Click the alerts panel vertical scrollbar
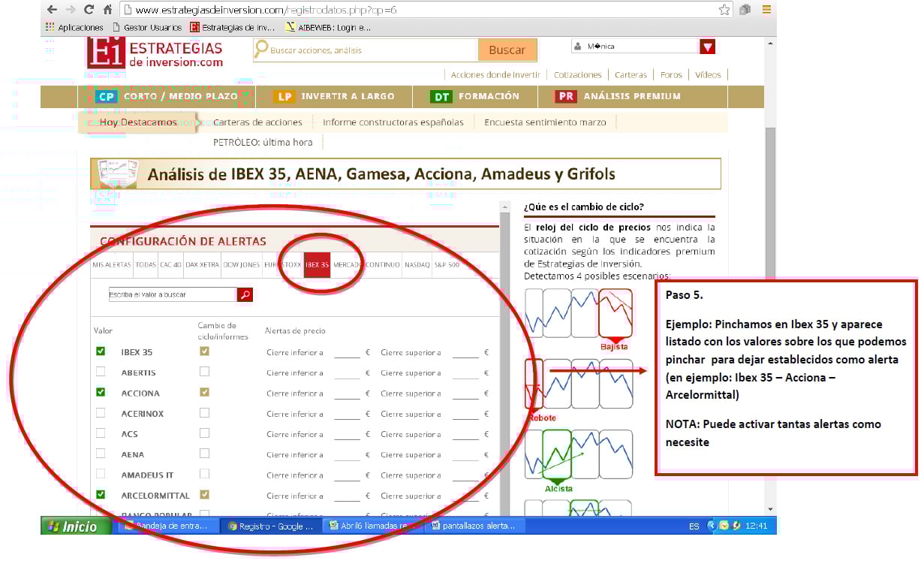This screenshot has width=924, height=564. 505,357
